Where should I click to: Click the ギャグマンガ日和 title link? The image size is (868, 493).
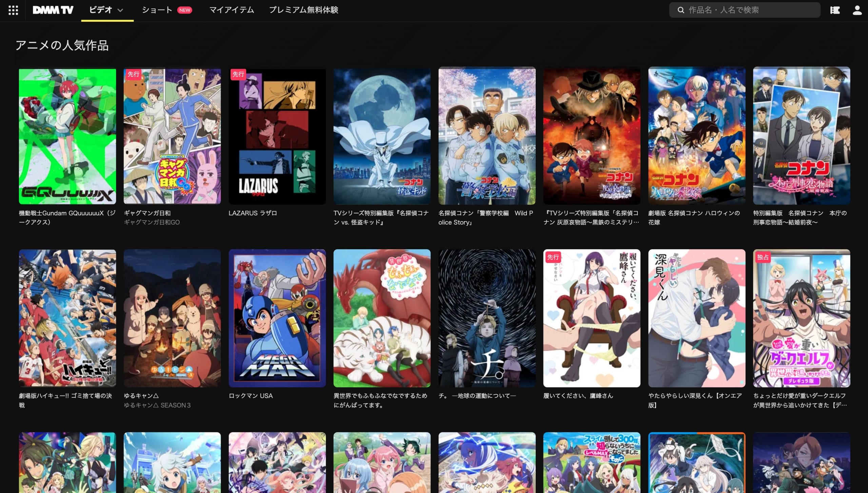click(147, 213)
